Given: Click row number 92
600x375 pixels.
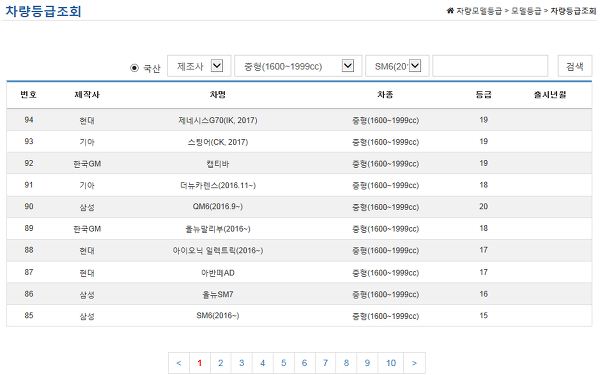Looking at the screenshot, I should tap(29, 163).
